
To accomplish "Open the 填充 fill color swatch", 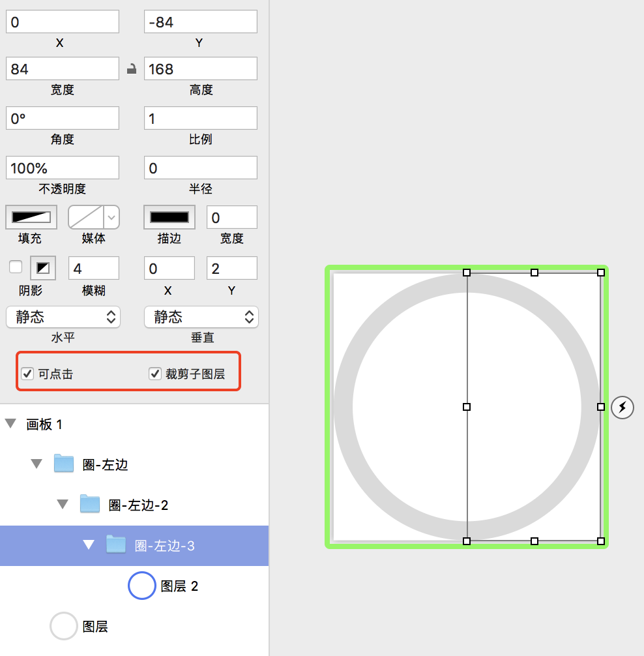I will pos(31,217).
